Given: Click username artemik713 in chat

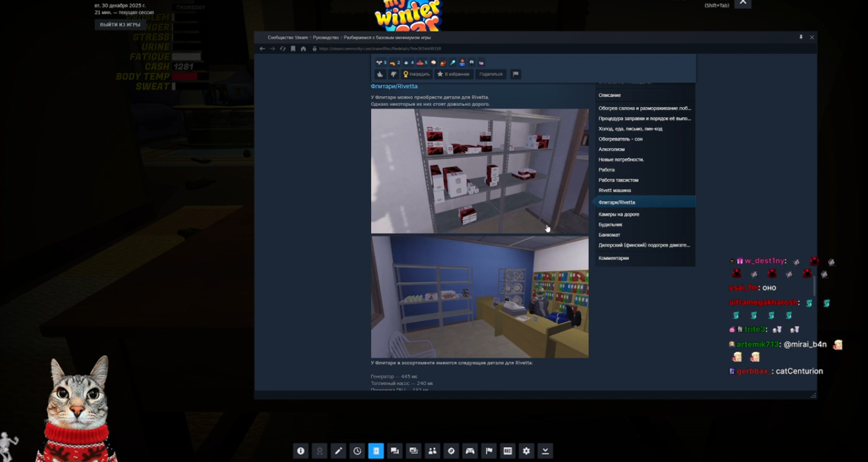Looking at the screenshot, I should [x=758, y=345].
